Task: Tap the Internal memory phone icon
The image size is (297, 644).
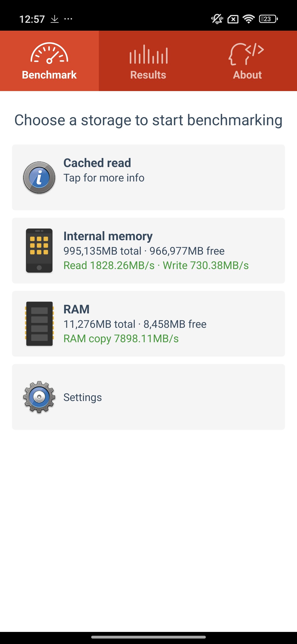Action: coord(39,250)
